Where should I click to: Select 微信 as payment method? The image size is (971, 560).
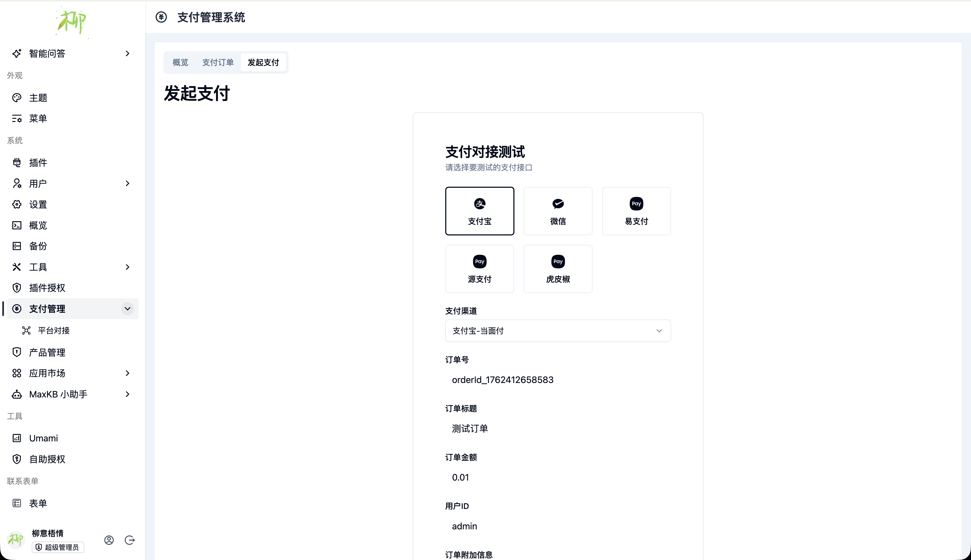click(557, 211)
